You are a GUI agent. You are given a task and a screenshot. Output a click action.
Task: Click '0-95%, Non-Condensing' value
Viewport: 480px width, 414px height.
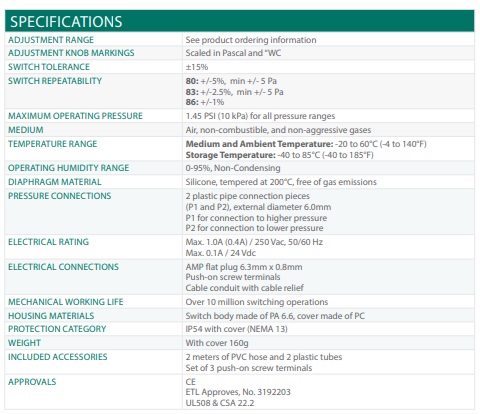[x=233, y=168]
